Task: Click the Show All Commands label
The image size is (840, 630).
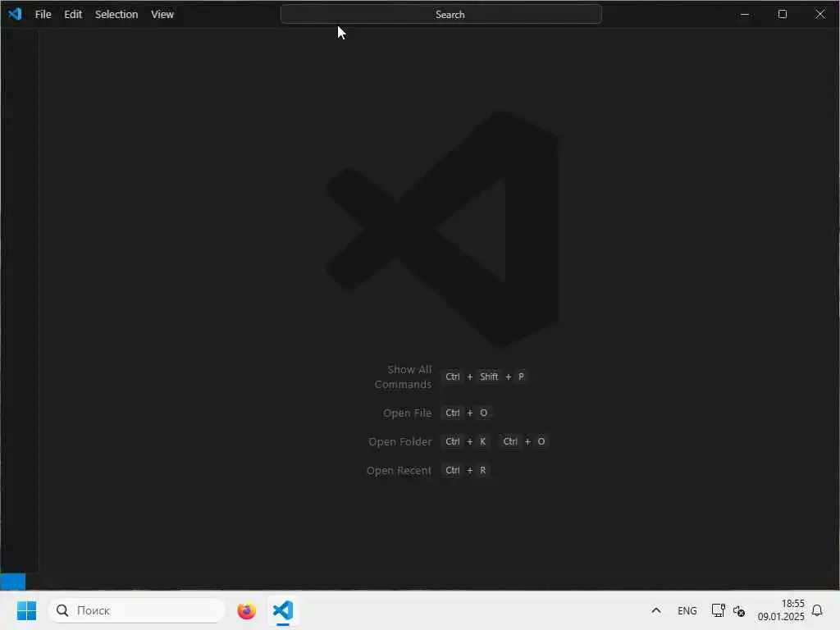Action: click(403, 377)
